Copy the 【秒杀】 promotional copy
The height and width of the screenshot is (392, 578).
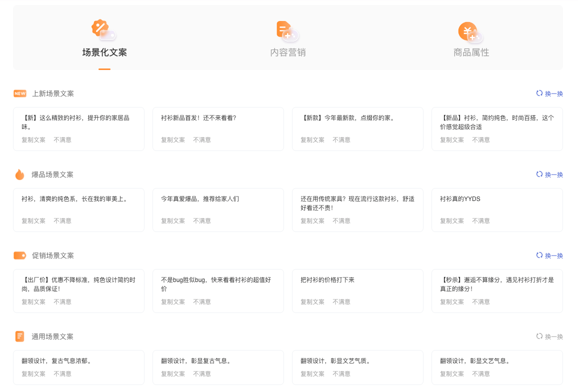[x=451, y=301]
